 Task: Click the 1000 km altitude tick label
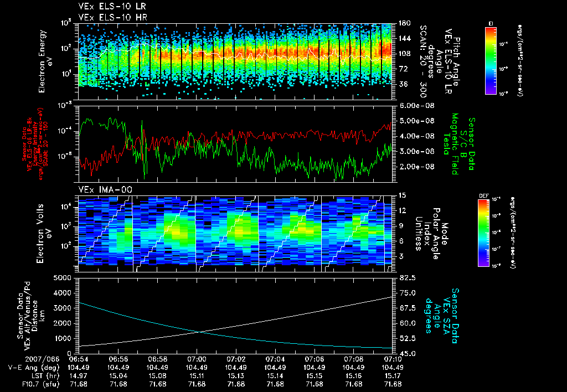click(x=63, y=338)
